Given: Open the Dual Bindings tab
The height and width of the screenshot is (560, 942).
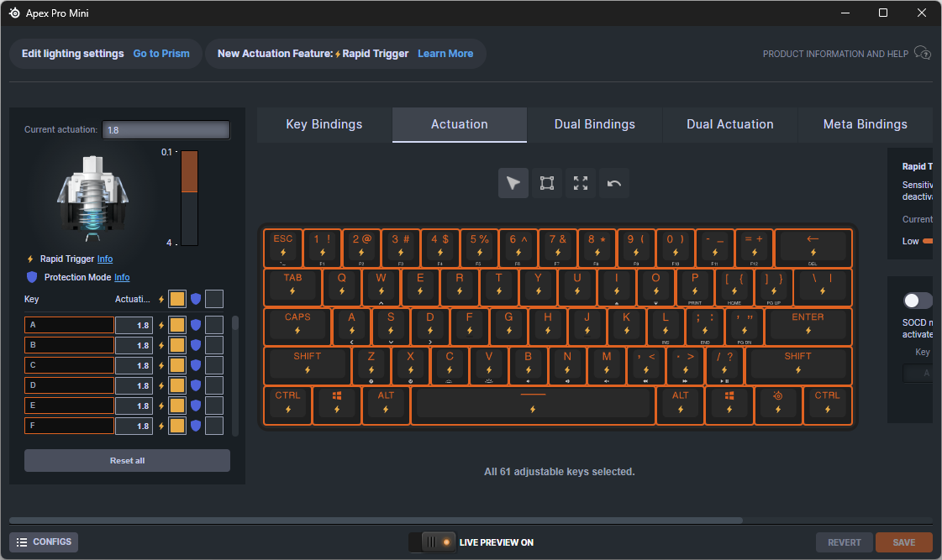Looking at the screenshot, I should click(595, 124).
